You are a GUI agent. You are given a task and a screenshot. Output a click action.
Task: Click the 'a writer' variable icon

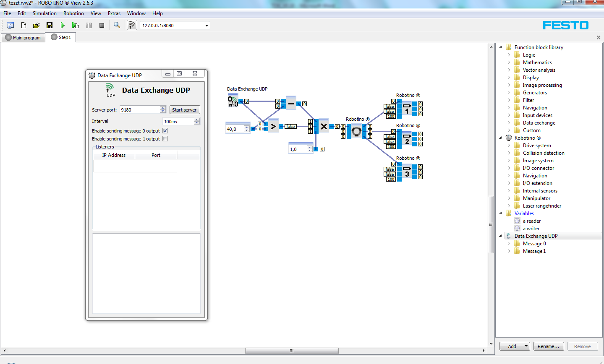[517, 229]
